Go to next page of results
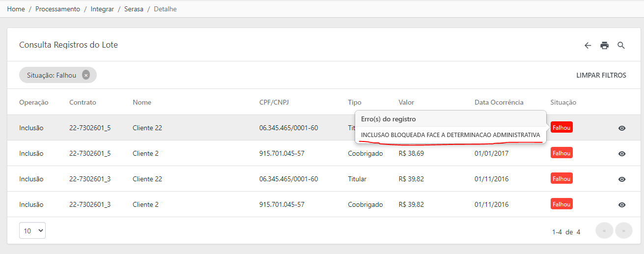The width and height of the screenshot is (644, 254). 624,230
